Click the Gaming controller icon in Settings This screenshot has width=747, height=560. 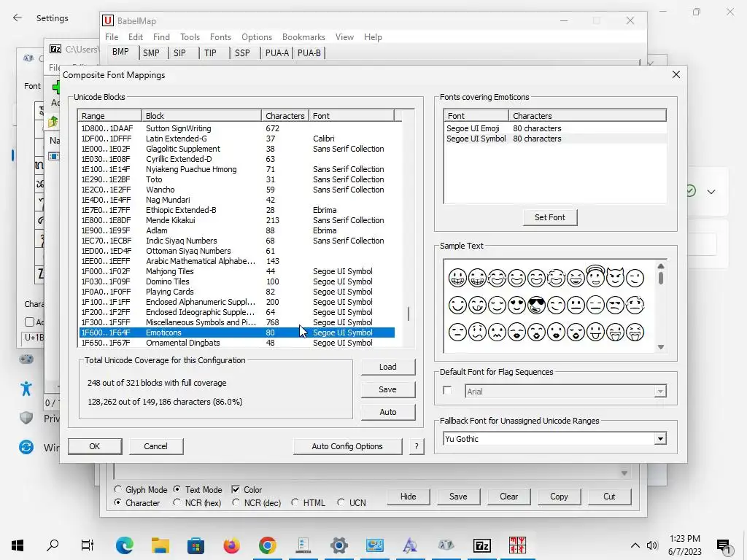[26, 359]
